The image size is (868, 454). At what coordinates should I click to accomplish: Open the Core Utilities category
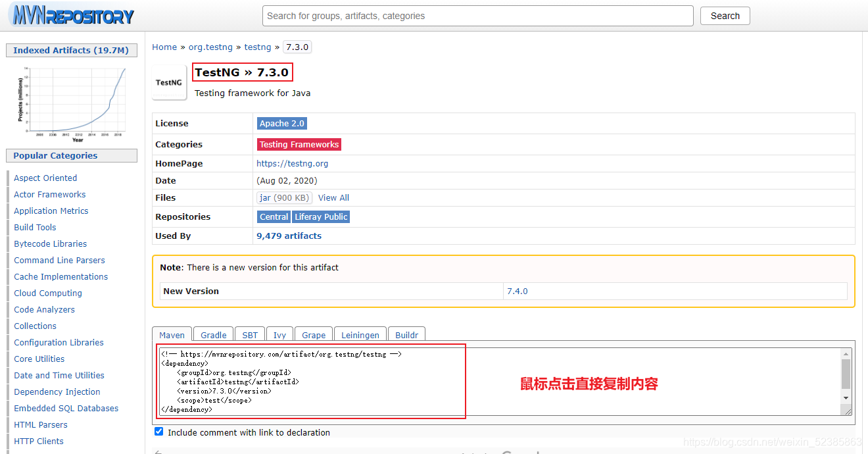(x=39, y=359)
